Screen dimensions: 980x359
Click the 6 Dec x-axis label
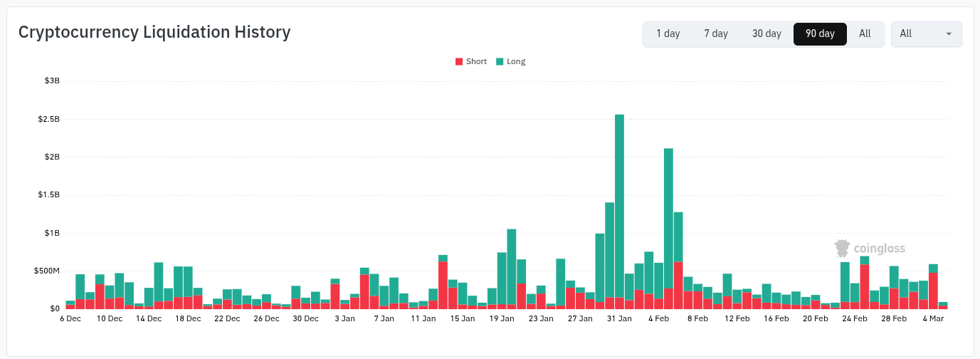coord(70,318)
